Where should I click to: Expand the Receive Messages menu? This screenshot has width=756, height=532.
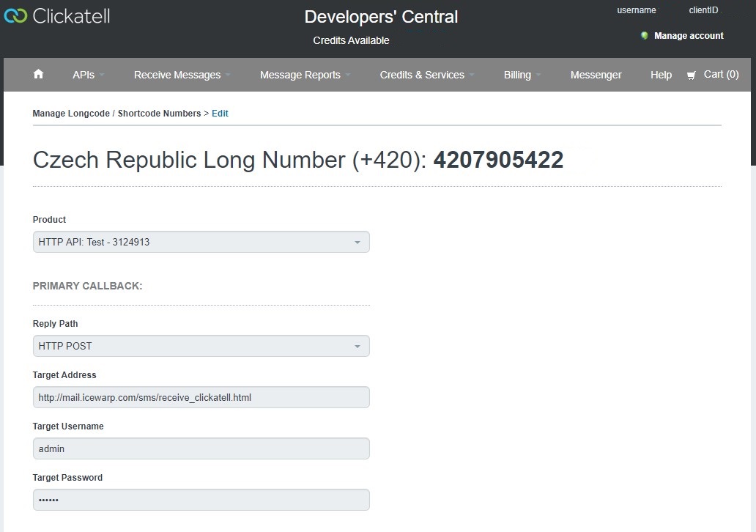[182, 75]
